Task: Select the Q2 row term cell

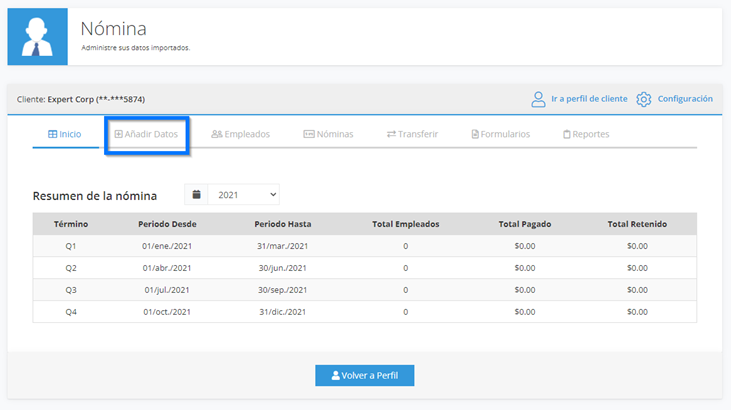Action: (x=71, y=268)
